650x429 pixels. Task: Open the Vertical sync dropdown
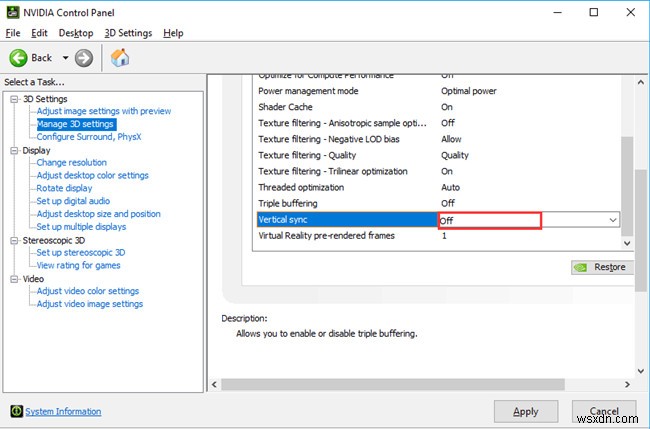(612, 220)
